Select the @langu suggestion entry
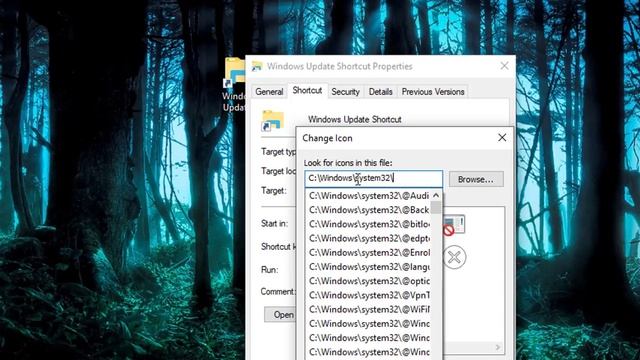 pyautogui.click(x=369, y=267)
